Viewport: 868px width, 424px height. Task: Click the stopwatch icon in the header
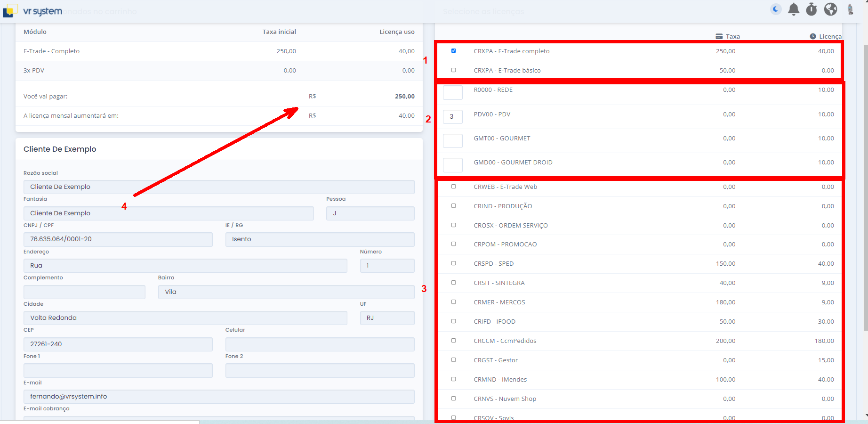coord(812,9)
